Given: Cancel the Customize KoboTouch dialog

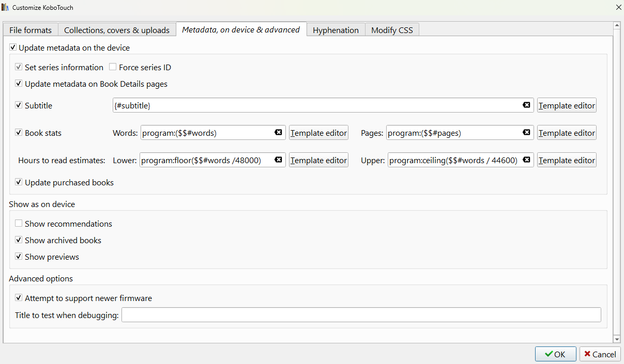Looking at the screenshot, I should [x=600, y=354].
